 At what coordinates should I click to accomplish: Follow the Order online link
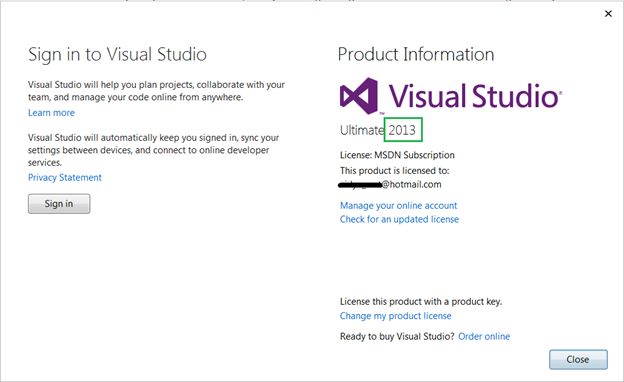(484, 337)
